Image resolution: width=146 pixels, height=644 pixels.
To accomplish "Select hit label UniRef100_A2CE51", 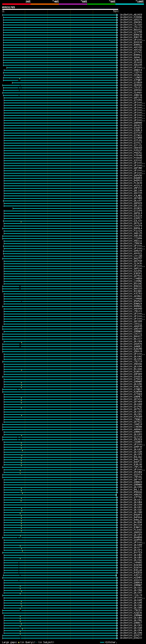I will [x=131, y=271].
